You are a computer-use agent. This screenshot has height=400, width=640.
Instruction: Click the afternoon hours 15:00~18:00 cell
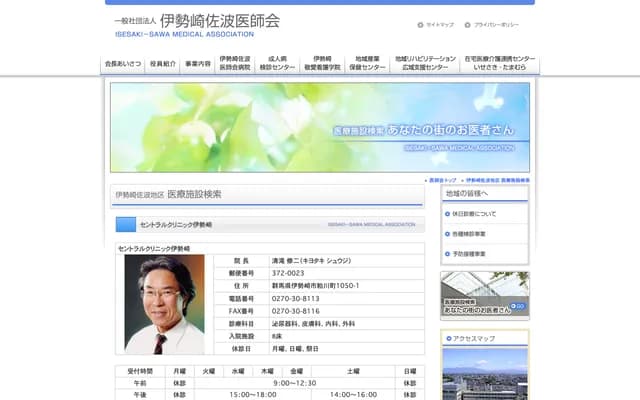[x=253, y=395]
